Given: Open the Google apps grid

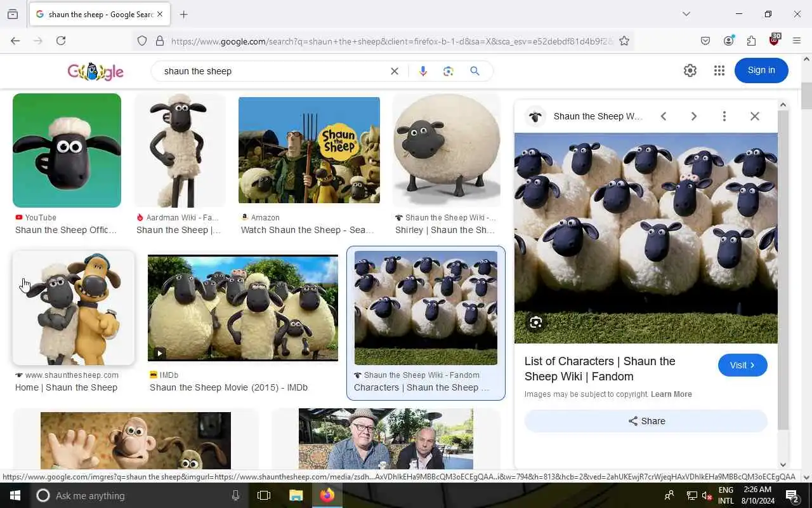Looking at the screenshot, I should pos(719,70).
